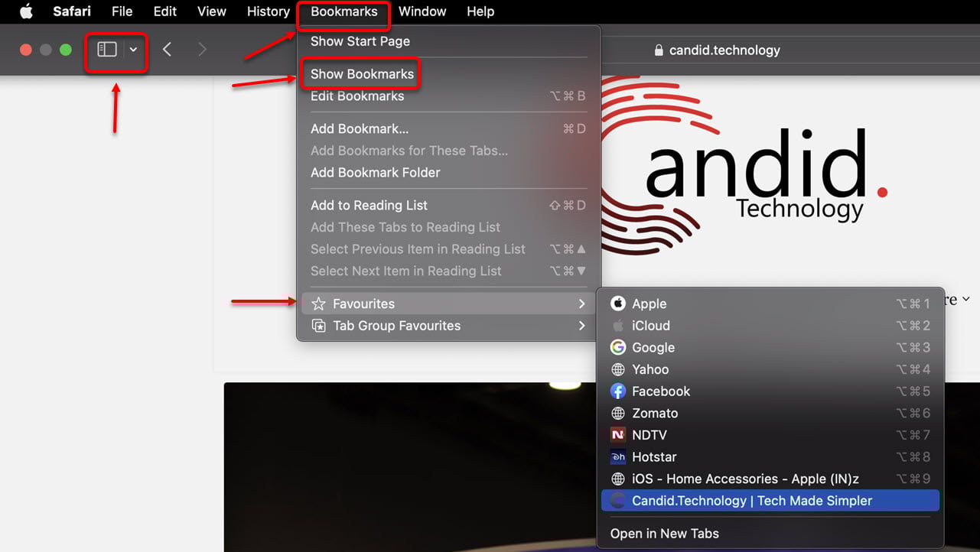
Task: Toggle the sidebar with the sidebar icon
Action: click(106, 50)
